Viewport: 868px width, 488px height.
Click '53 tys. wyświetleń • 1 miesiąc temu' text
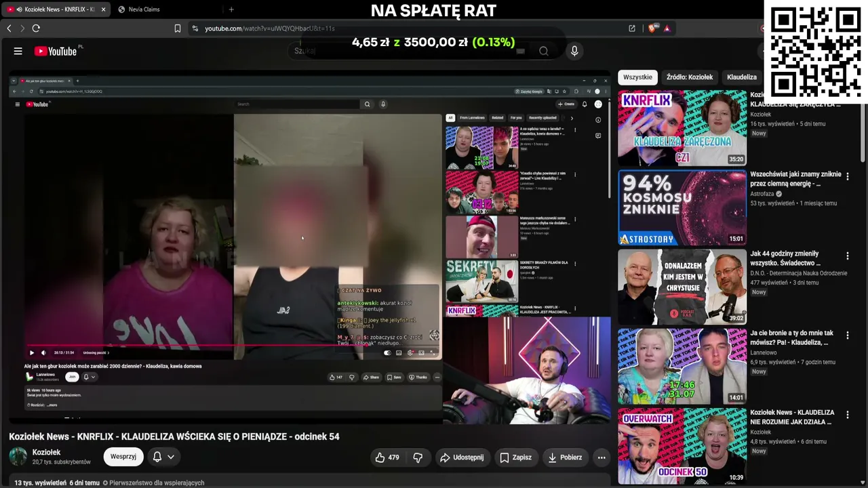(x=793, y=203)
